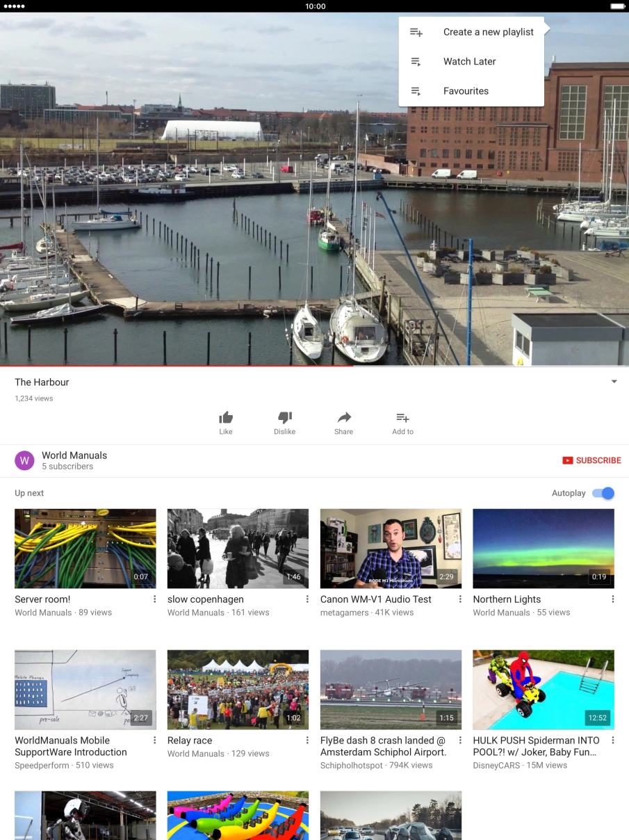Tap the Share arrow icon
The height and width of the screenshot is (840, 629).
(x=343, y=418)
